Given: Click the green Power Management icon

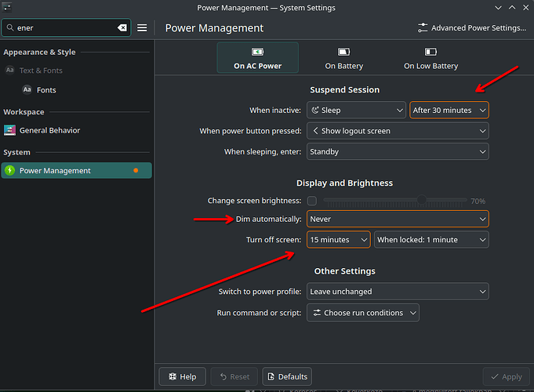Looking at the screenshot, I should [x=10, y=170].
